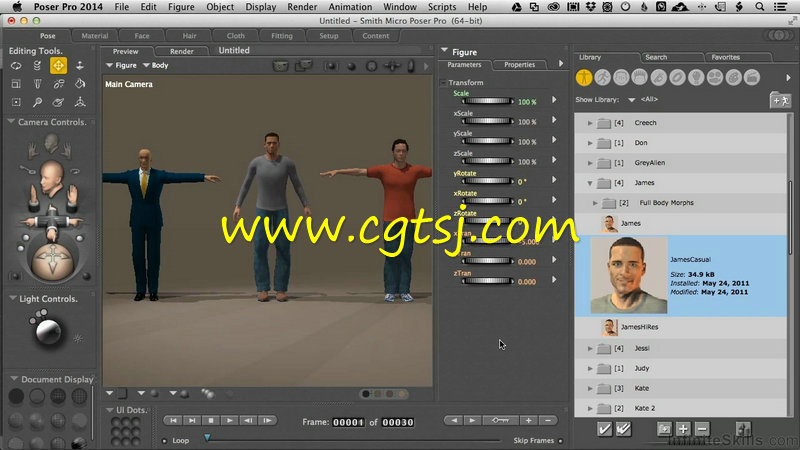Open the Face expressions library category
Screen dimensions: 800x450
click(x=621, y=78)
